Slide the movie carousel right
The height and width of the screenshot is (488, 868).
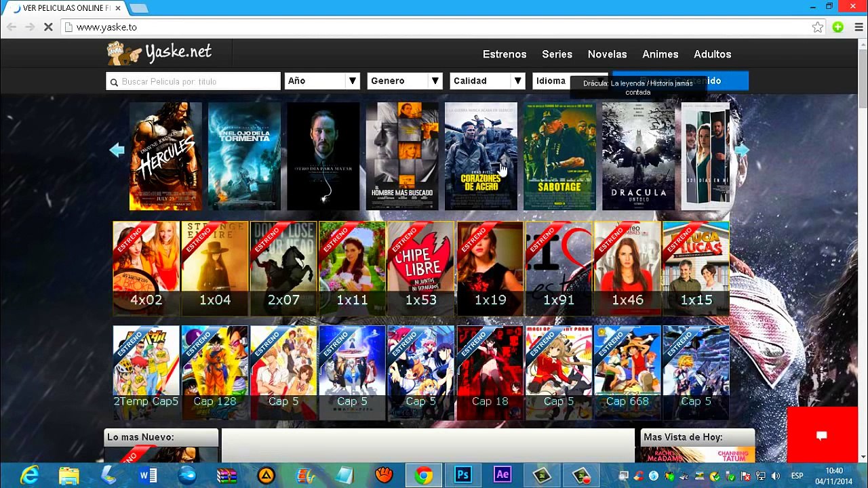coord(742,150)
